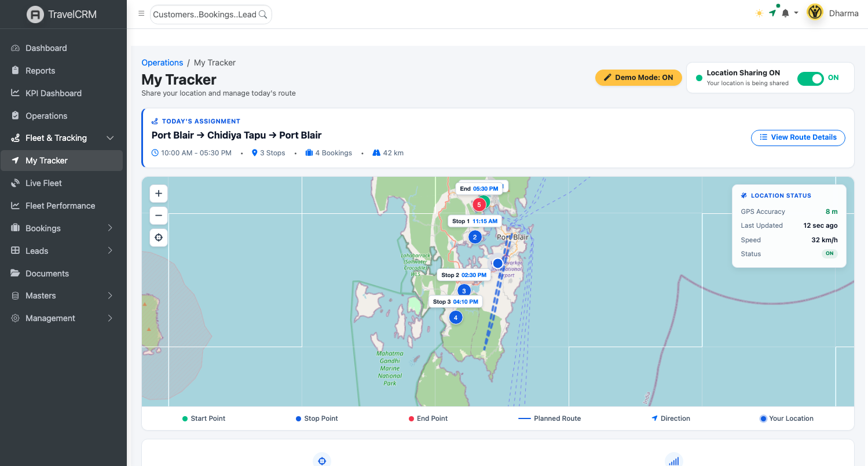Expand the Masters submenu chevron
The image size is (868, 466).
click(x=110, y=296)
